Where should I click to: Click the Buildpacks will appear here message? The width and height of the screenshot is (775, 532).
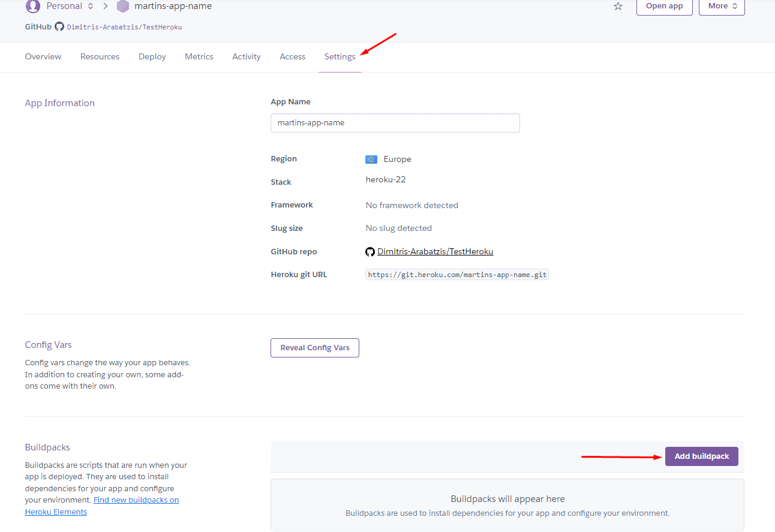pyautogui.click(x=507, y=499)
